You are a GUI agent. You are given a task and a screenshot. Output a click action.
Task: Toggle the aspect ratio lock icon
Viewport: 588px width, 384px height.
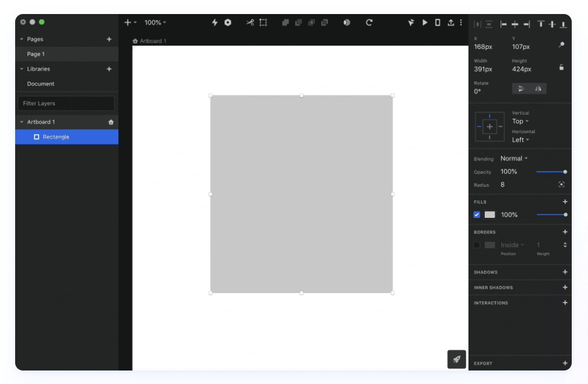[x=562, y=67]
